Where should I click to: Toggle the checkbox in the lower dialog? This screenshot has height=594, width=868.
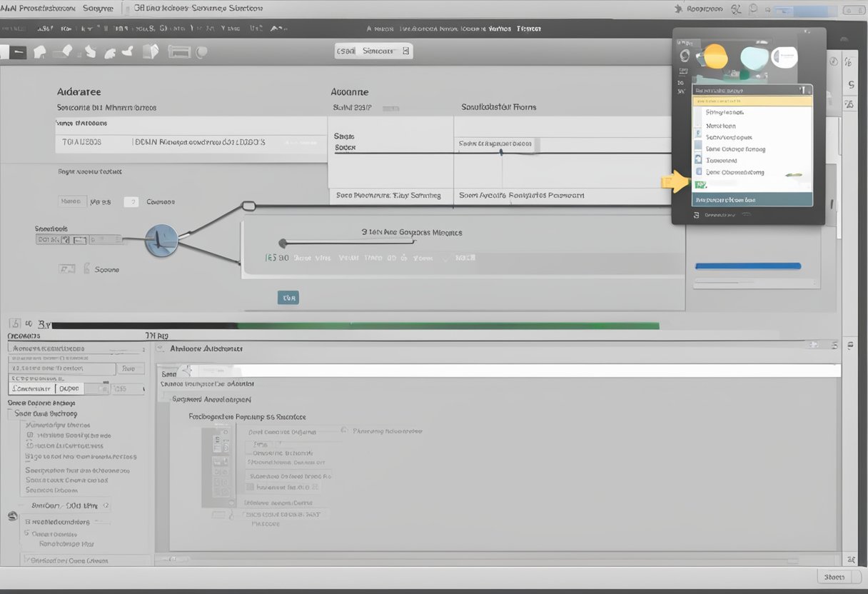tap(250, 487)
